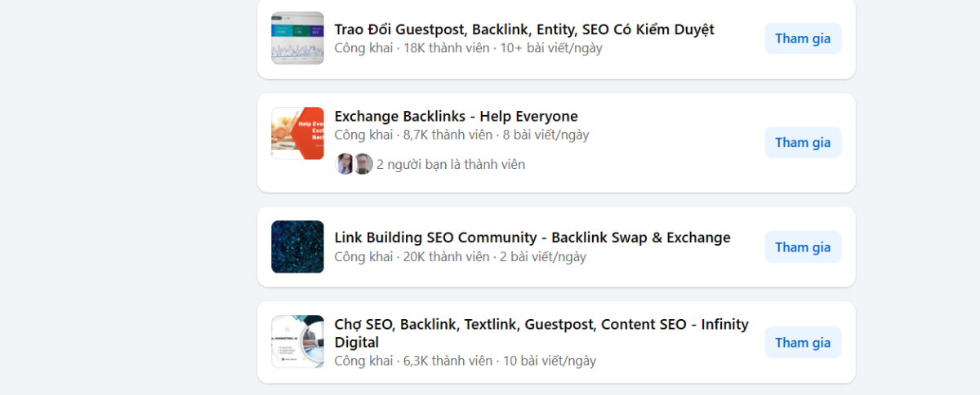Open the Trao Đổi Guestpost group thumbnail
Viewport: 980px width, 395px height.
pyautogui.click(x=297, y=38)
